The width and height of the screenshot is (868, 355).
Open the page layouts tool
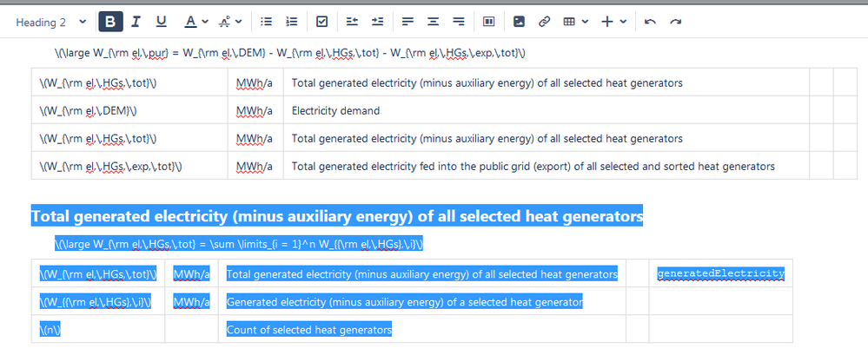click(x=489, y=22)
